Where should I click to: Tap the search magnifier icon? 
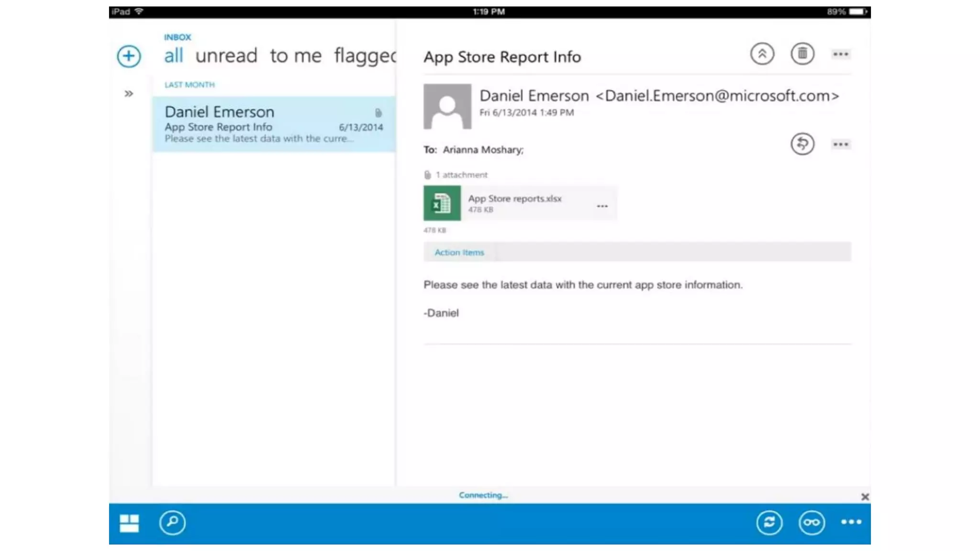(172, 523)
